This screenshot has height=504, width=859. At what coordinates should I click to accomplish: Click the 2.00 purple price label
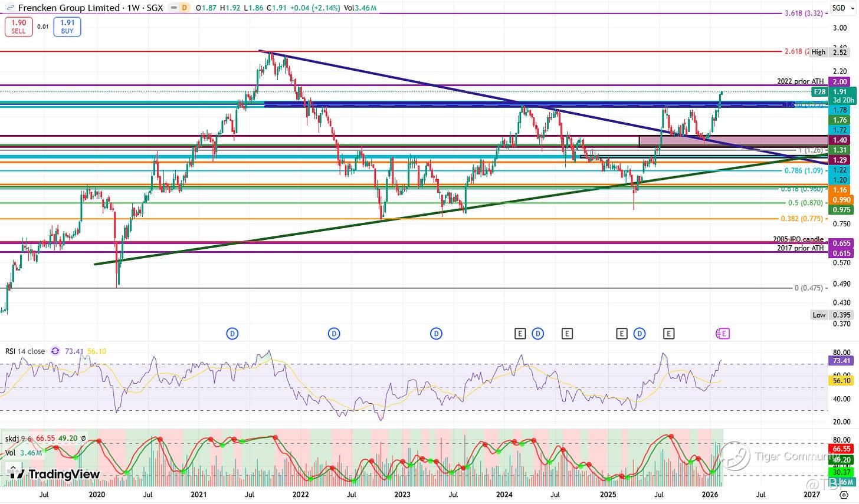[840, 82]
